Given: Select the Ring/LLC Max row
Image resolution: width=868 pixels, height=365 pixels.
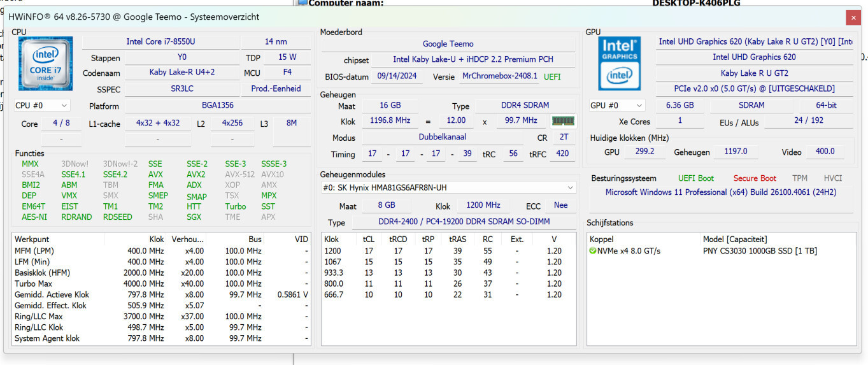Looking at the screenshot, I should 161,317.
